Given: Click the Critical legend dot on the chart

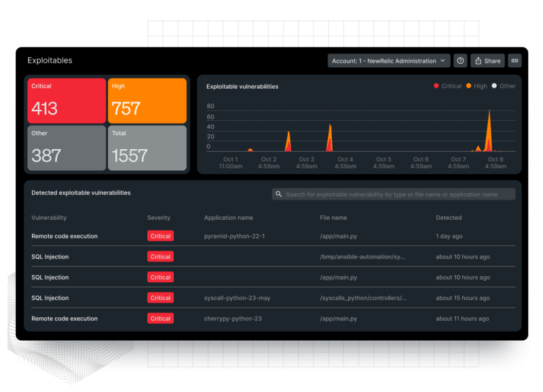Looking at the screenshot, I should tap(436, 86).
